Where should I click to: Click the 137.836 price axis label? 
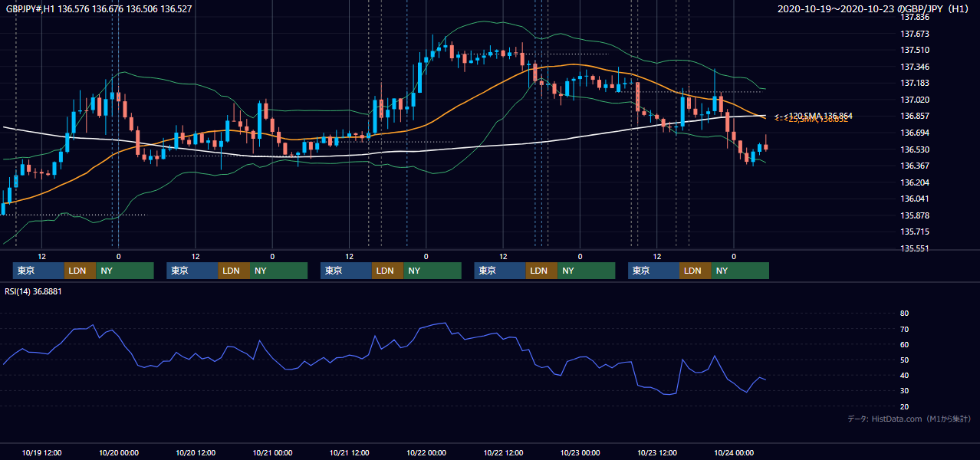(914, 18)
